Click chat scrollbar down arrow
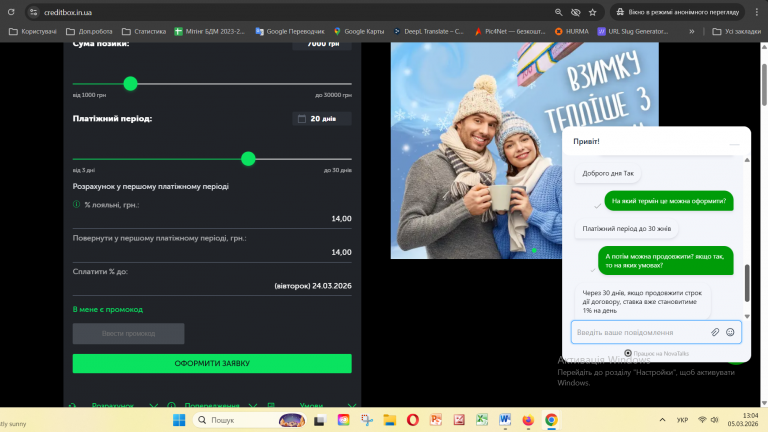This screenshot has height=432, width=768. point(747,316)
